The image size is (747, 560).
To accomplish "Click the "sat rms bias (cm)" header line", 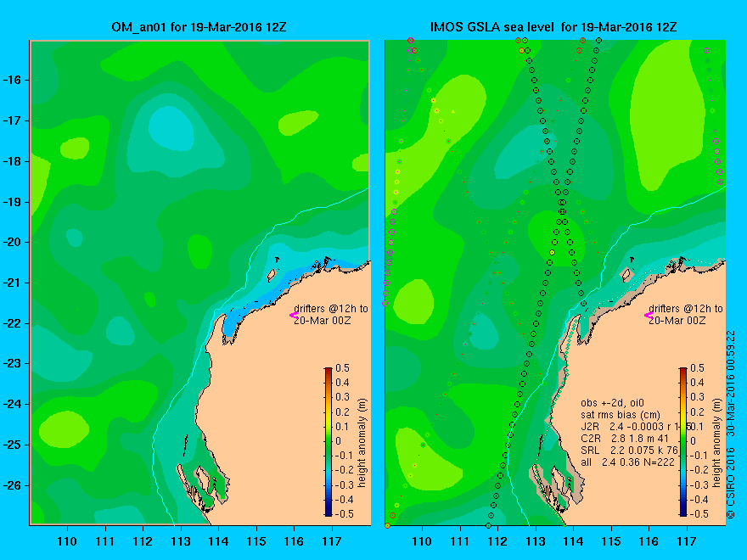I will [621, 415].
